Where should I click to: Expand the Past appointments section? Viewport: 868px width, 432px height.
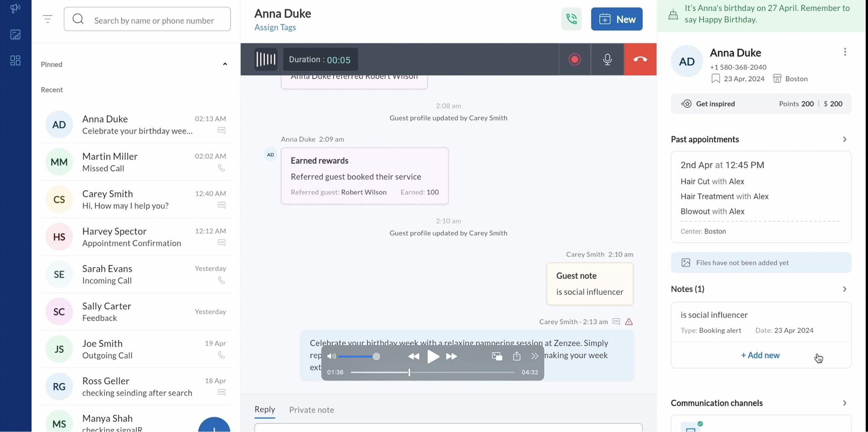point(845,139)
